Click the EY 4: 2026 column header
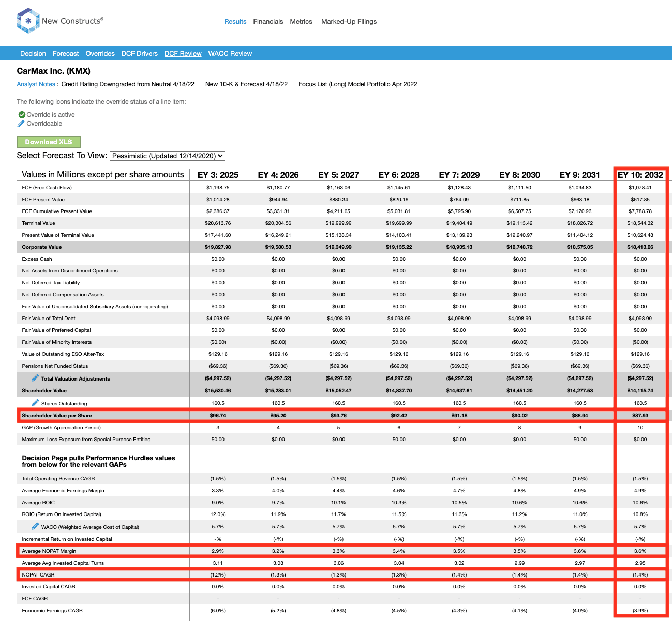This screenshot has width=672, height=621. pos(278,175)
